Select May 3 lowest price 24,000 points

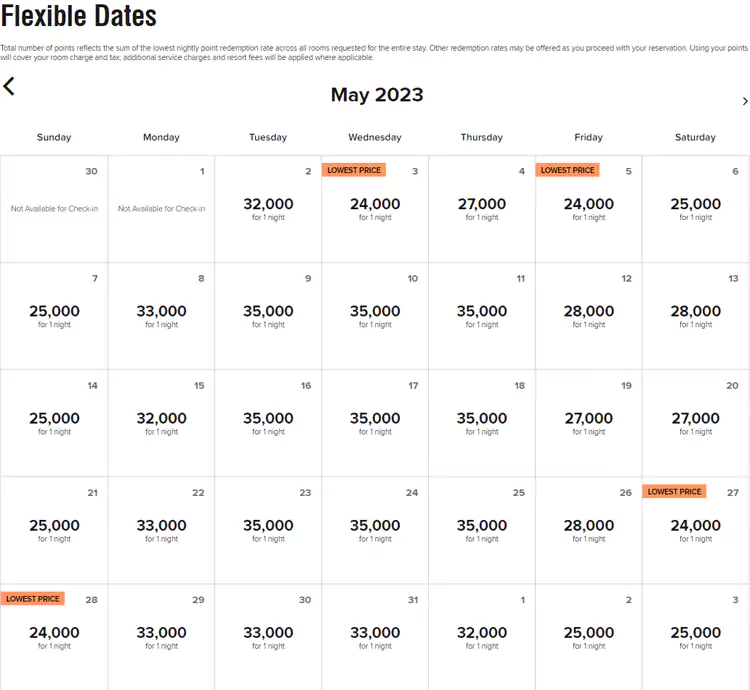375,208
